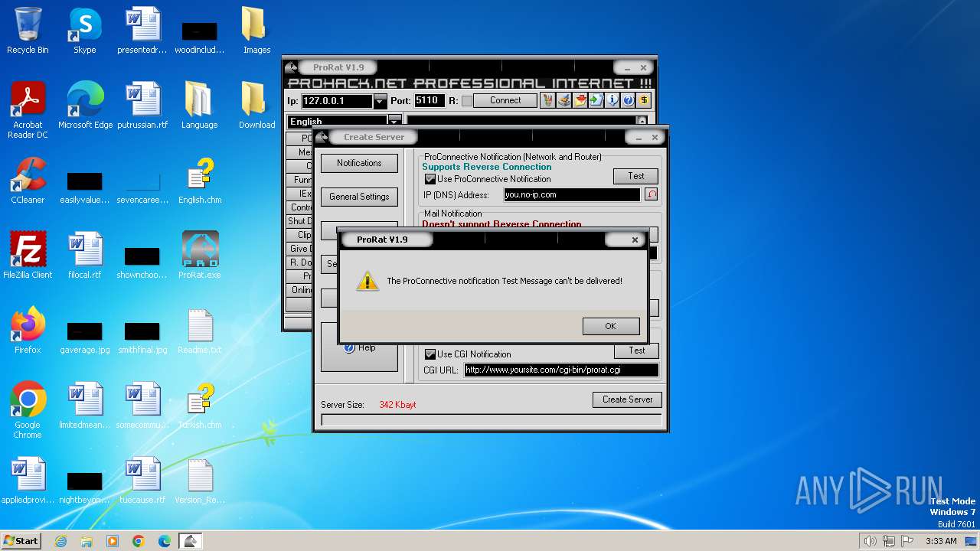Click the 342 Kbayt server size text
The width and height of the screenshot is (980, 551).
click(x=397, y=405)
